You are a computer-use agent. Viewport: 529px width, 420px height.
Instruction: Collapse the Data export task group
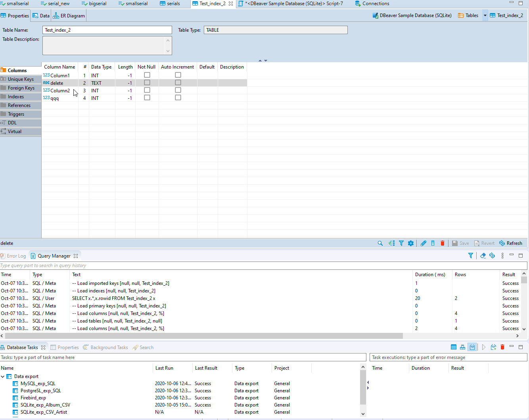click(x=3, y=376)
